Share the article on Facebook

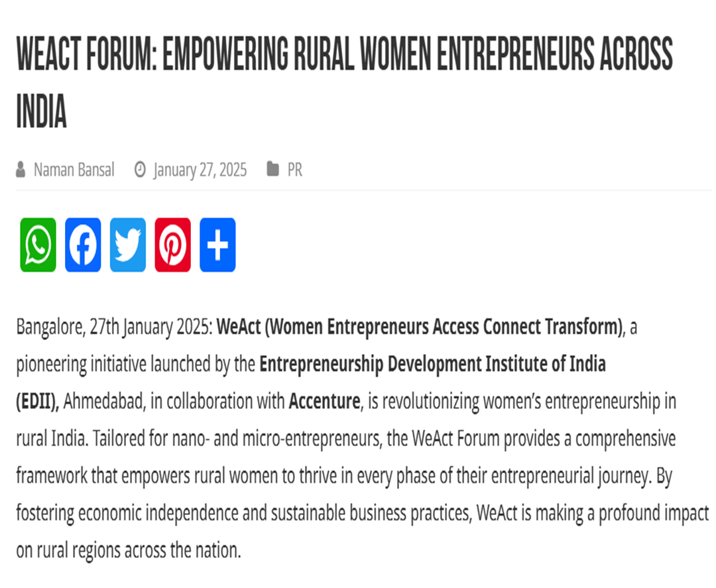83,245
